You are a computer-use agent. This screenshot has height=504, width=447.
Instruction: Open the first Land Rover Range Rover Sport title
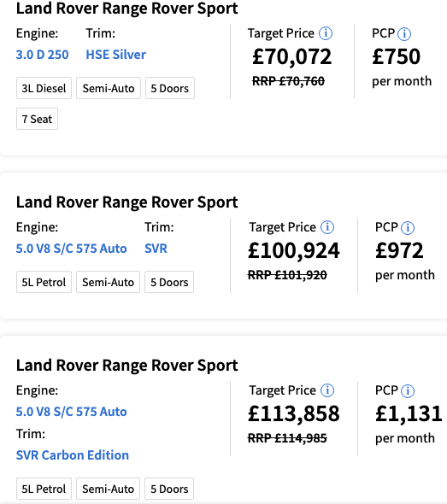point(127,8)
